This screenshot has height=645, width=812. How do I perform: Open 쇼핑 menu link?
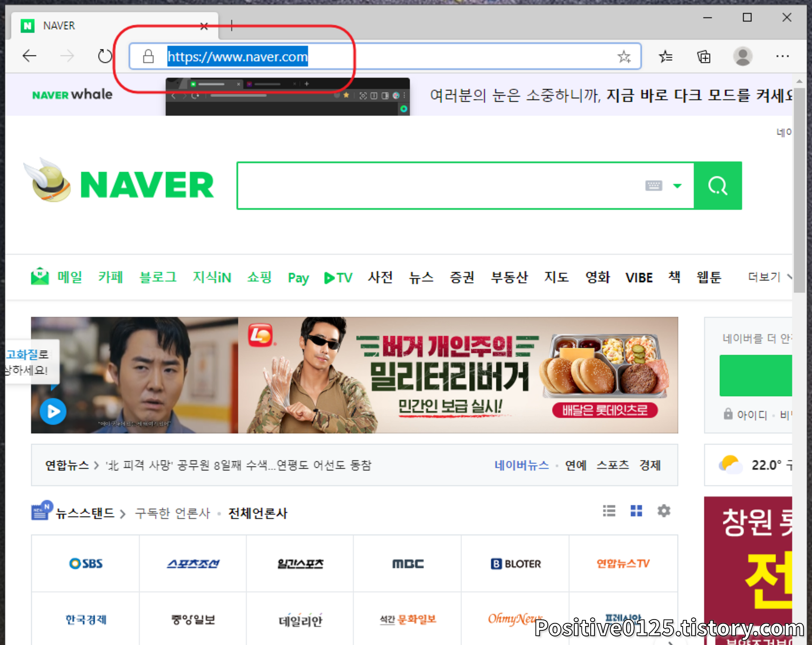click(x=259, y=277)
